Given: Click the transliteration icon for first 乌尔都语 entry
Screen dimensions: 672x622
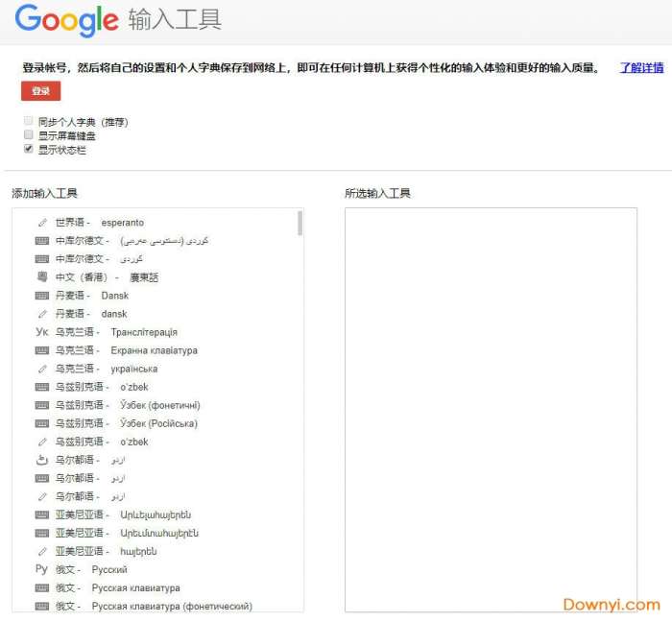Looking at the screenshot, I should click(41, 460).
